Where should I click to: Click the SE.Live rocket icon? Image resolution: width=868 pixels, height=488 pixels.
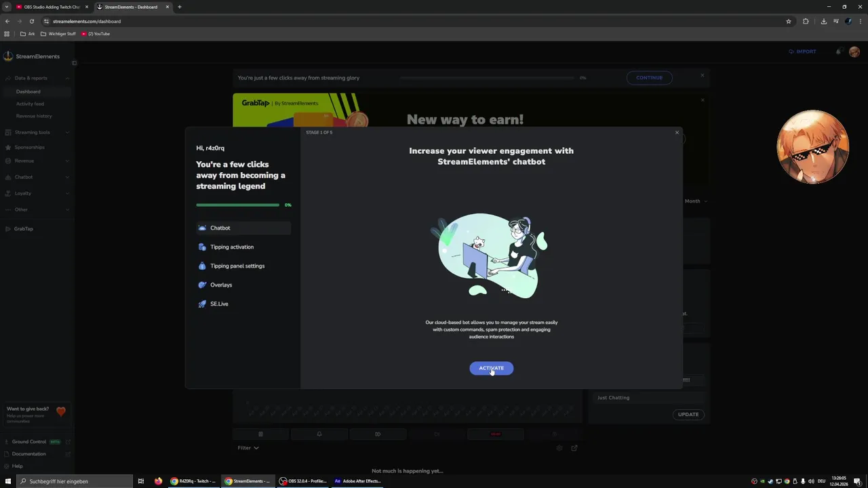click(202, 304)
